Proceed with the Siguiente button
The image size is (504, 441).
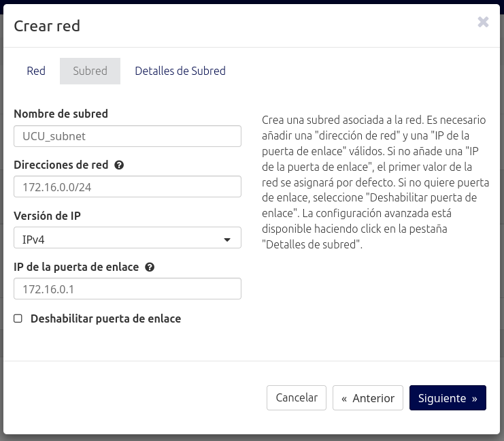tap(448, 397)
